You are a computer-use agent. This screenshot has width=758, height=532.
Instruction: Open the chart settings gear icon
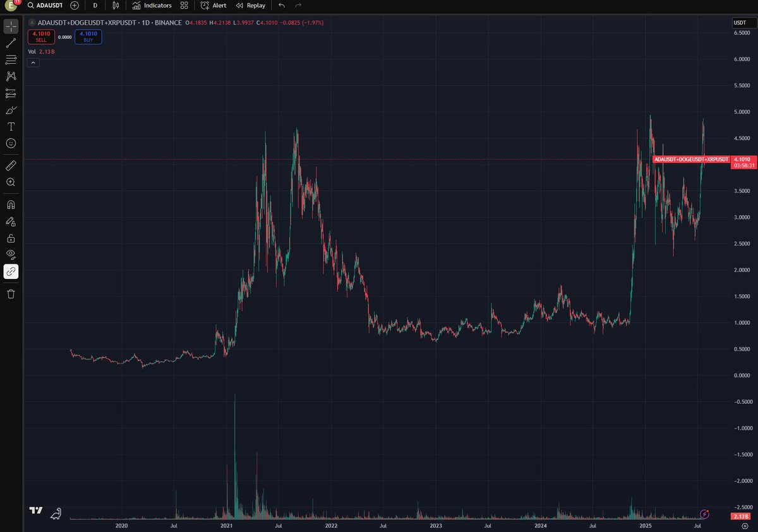(744, 526)
